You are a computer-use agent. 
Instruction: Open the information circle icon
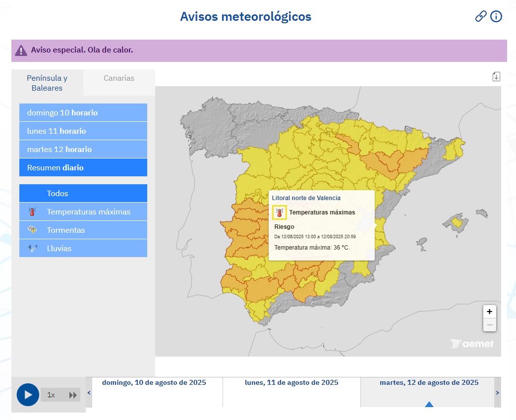[x=496, y=16]
